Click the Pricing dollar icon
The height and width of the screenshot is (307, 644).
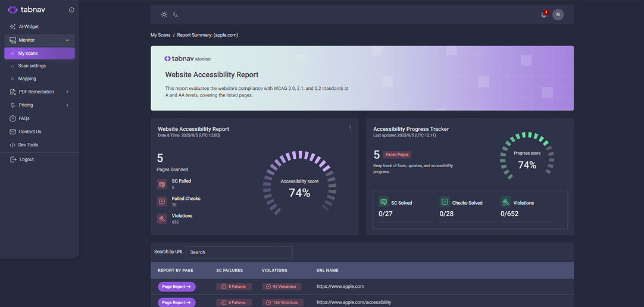click(x=12, y=105)
